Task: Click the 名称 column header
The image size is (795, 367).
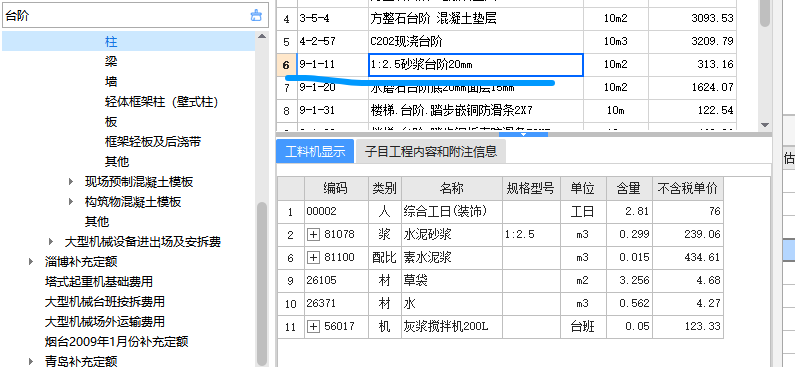Action: [452, 189]
